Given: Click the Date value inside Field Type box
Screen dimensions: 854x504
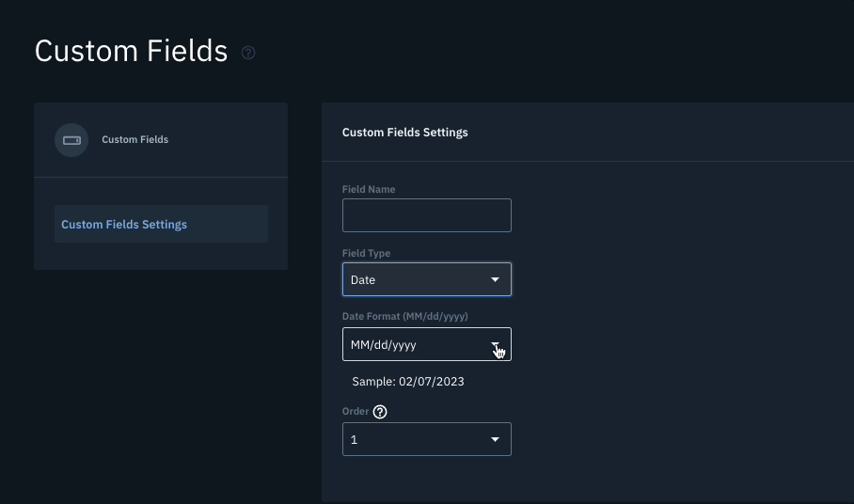Looking at the screenshot, I should 363,280.
